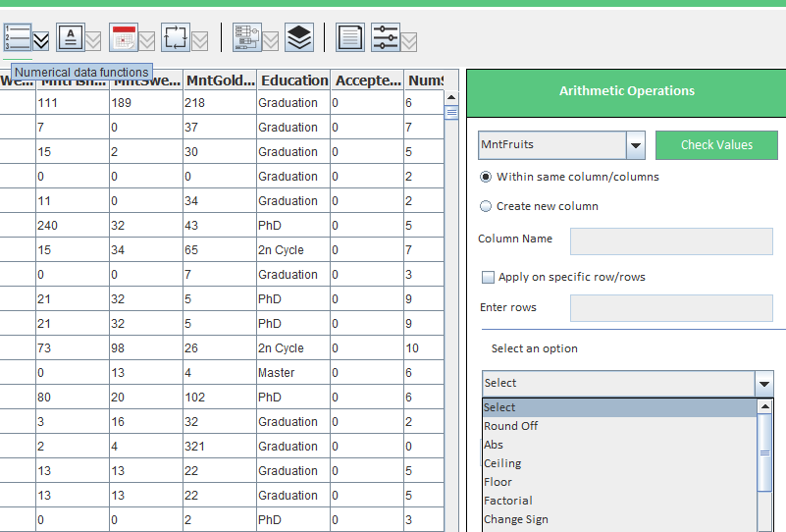Click the cell containing 10 in Num column
The height and width of the screenshot is (532, 786).
click(425, 348)
